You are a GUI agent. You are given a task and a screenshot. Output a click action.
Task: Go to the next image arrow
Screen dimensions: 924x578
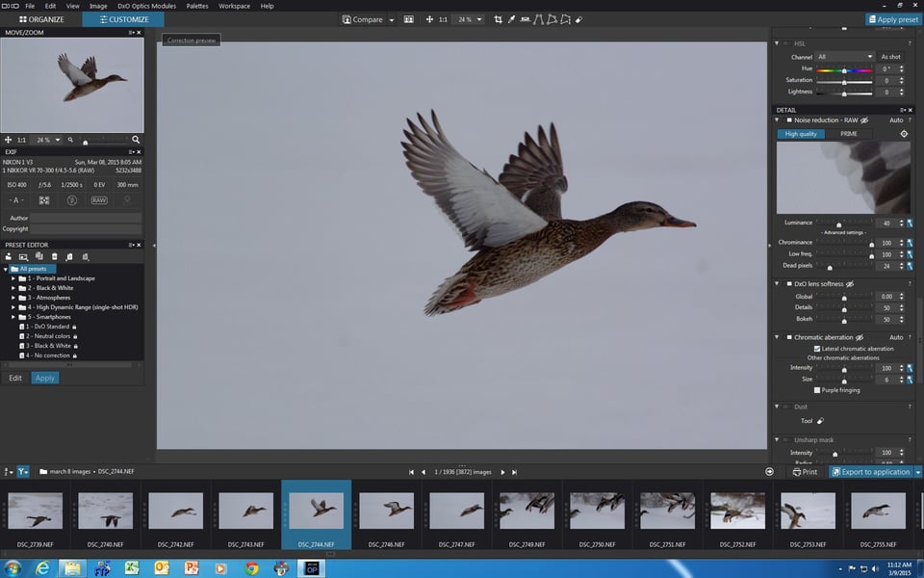pyautogui.click(x=502, y=472)
